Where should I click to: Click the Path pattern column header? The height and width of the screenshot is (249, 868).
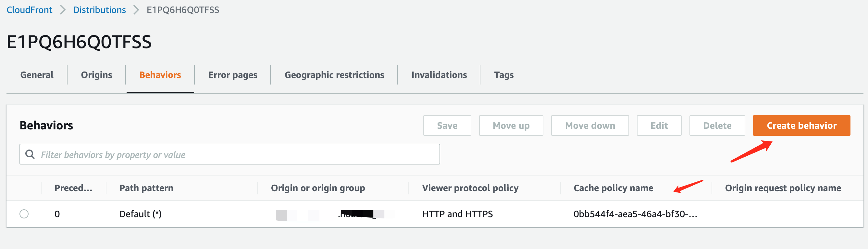pyautogui.click(x=146, y=188)
